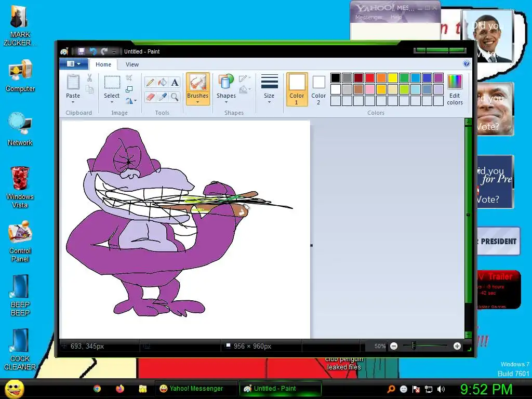This screenshot has width=532, height=399.
Task: Select the Text tool
Action: coord(175,83)
